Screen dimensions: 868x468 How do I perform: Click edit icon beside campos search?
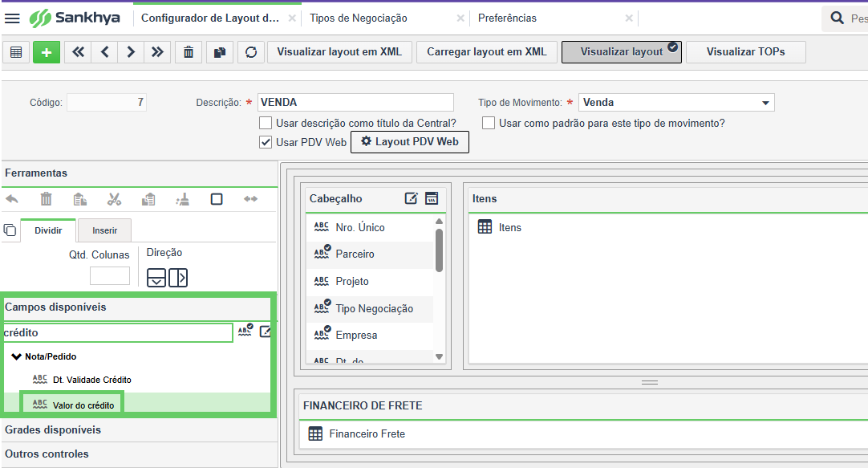[x=266, y=332]
